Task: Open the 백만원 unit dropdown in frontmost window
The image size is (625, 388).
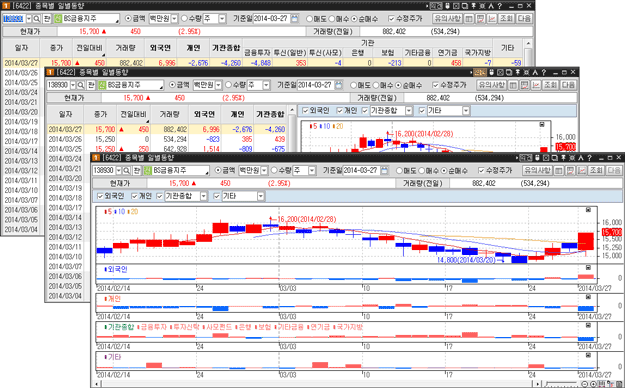Action: (x=264, y=171)
